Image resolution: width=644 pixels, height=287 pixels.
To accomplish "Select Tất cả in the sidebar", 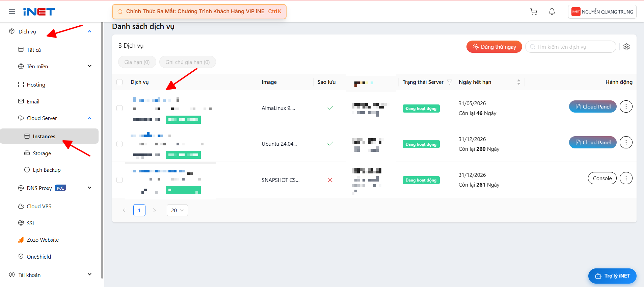I will 34,50.
